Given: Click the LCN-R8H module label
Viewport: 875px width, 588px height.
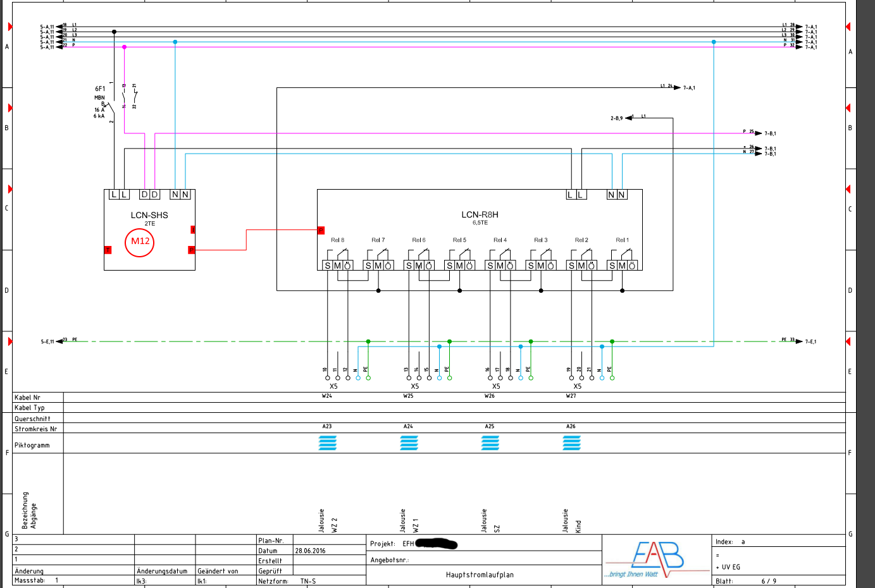Looking at the screenshot, I should click(480, 215).
